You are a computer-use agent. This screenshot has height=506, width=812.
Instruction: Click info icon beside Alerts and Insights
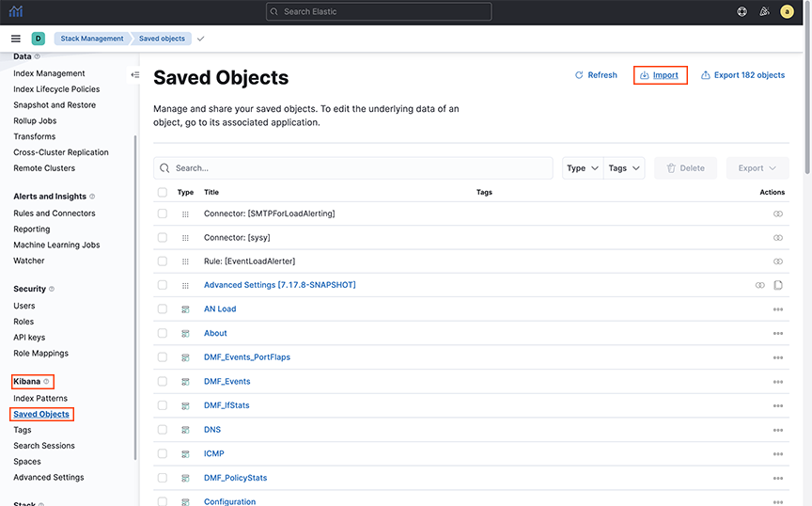tap(92, 197)
